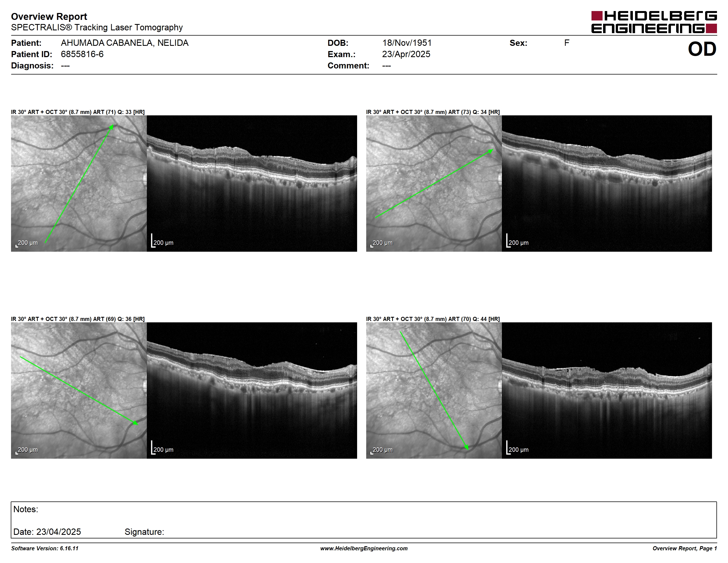Click the 200 µm scale bar on OCT scan Q: 33
Screen dimensions: 728x563
tap(162, 241)
